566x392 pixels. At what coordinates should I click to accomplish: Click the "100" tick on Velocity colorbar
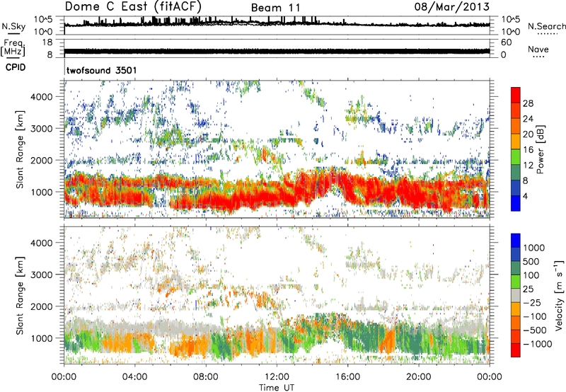tap(531, 275)
